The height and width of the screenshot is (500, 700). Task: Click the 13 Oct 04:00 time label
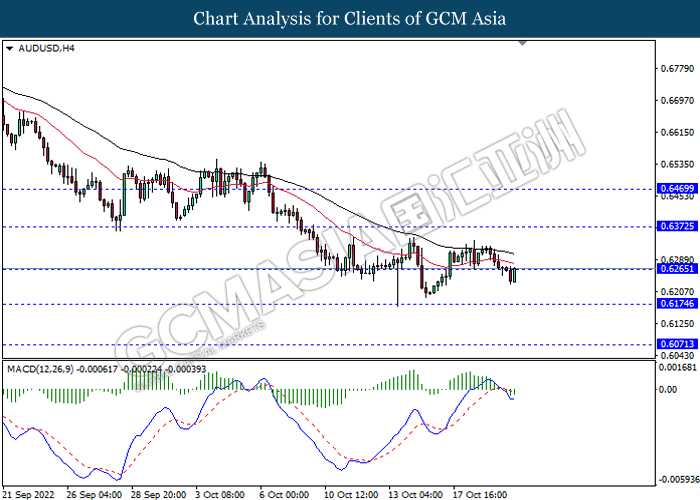click(416, 495)
